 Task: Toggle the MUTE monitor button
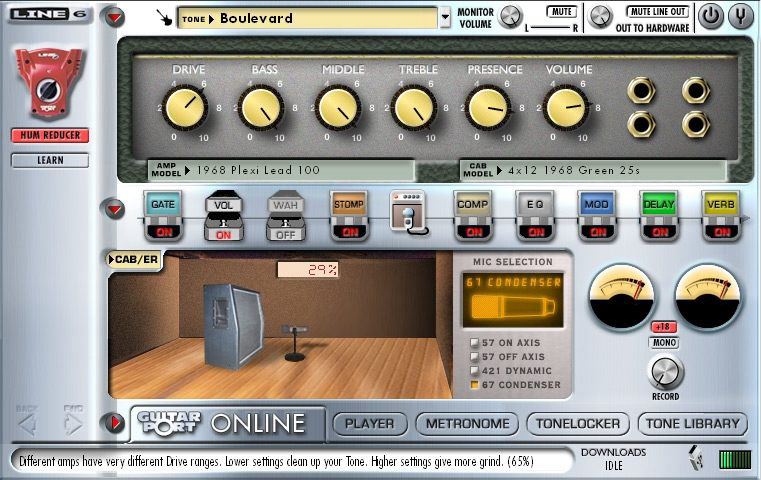[562, 12]
